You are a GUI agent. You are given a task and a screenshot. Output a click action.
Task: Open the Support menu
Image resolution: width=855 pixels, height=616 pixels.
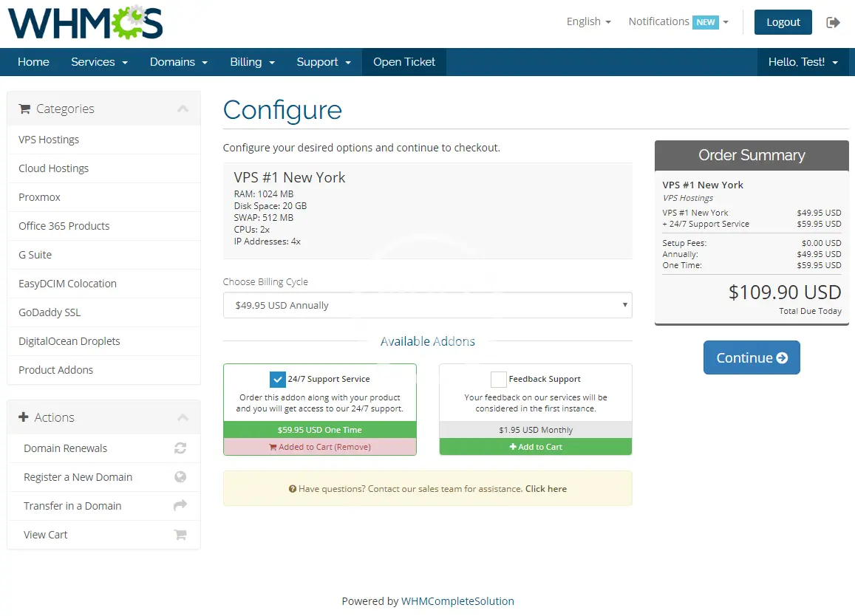324,62
